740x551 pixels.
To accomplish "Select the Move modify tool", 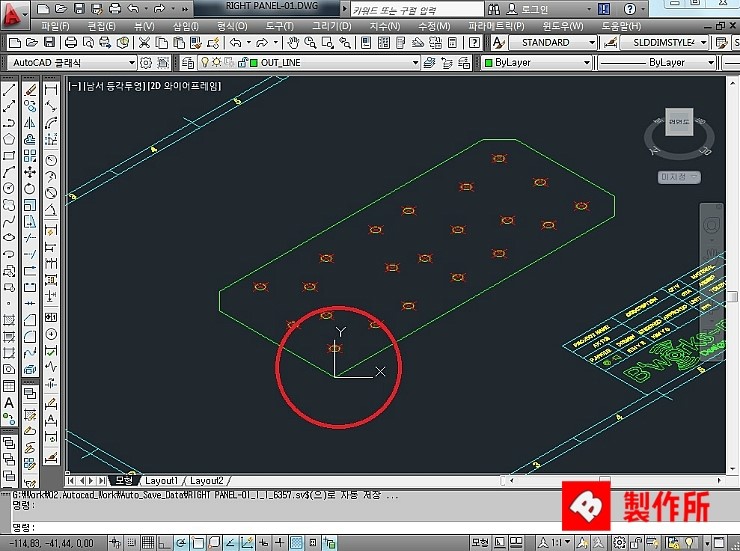I will (30, 172).
